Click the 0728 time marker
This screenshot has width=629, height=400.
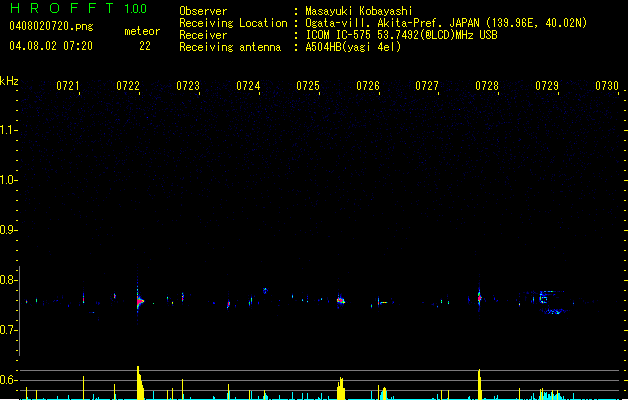click(x=487, y=85)
